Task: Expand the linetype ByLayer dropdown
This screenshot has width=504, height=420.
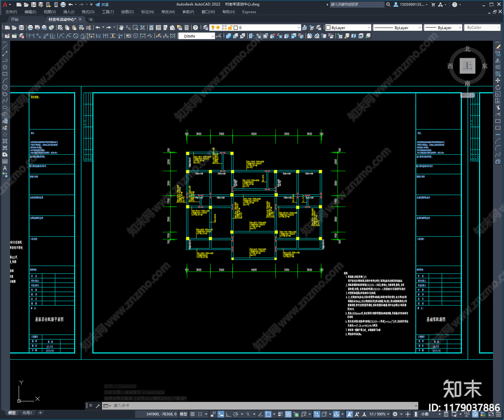Action: pyautogui.click(x=398, y=28)
